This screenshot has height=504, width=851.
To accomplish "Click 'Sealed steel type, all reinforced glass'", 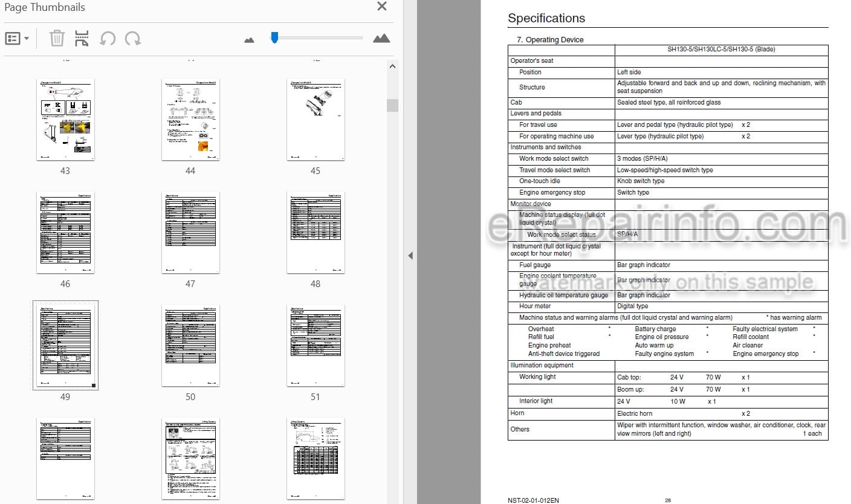I will pyautogui.click(x=669, y=103).
